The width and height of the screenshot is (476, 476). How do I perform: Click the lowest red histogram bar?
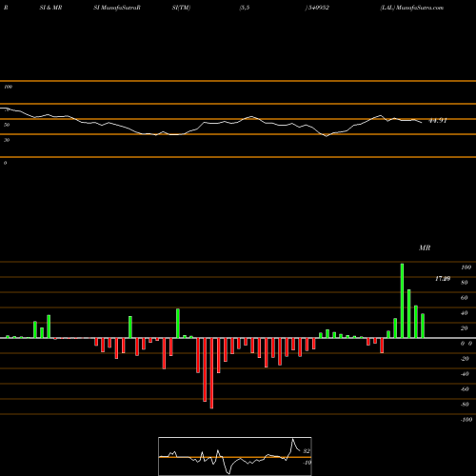point(211,373)
